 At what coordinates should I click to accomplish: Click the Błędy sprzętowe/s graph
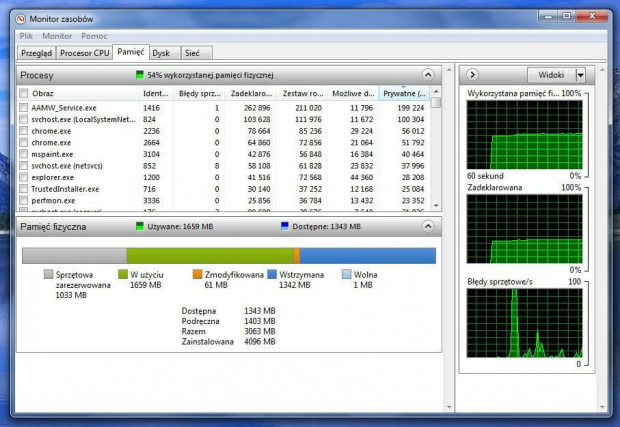point(524,323)
